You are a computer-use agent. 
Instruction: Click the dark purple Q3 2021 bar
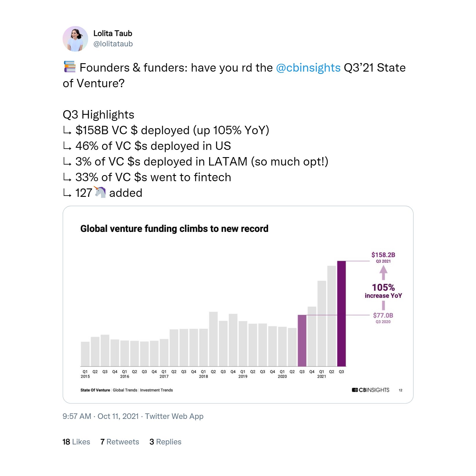tap(341, 314)
